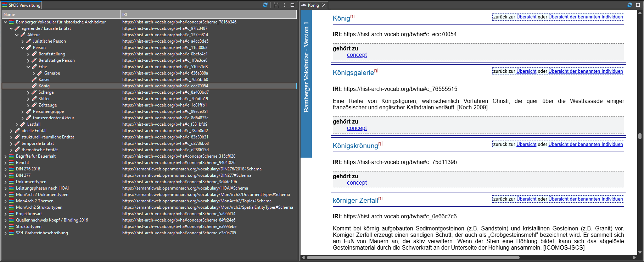
Task: Click the IRI ending in conceptScheme_e3e0a705
Action: tap(179, 233)
